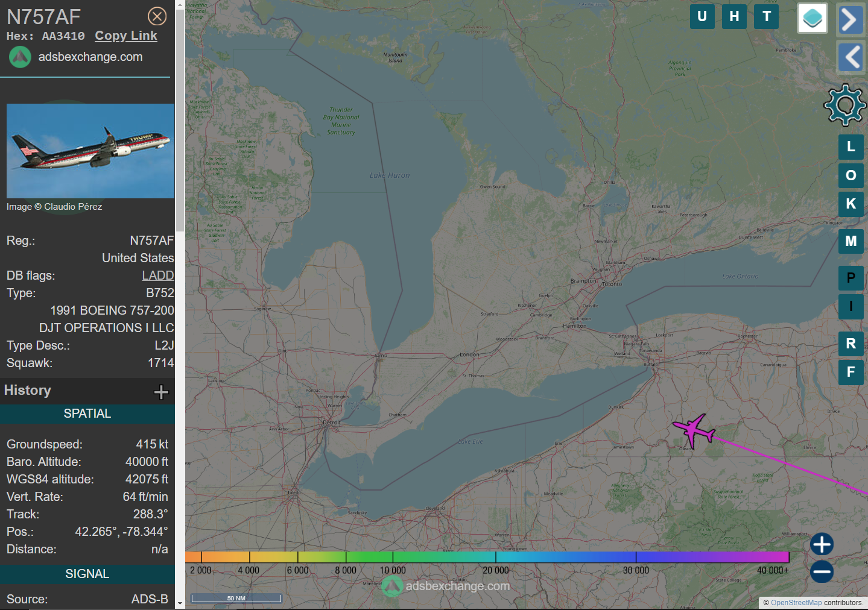The height and width of the screenshot is (610, 868).
Task: Click the United States country text
Action: pos(138,258)
